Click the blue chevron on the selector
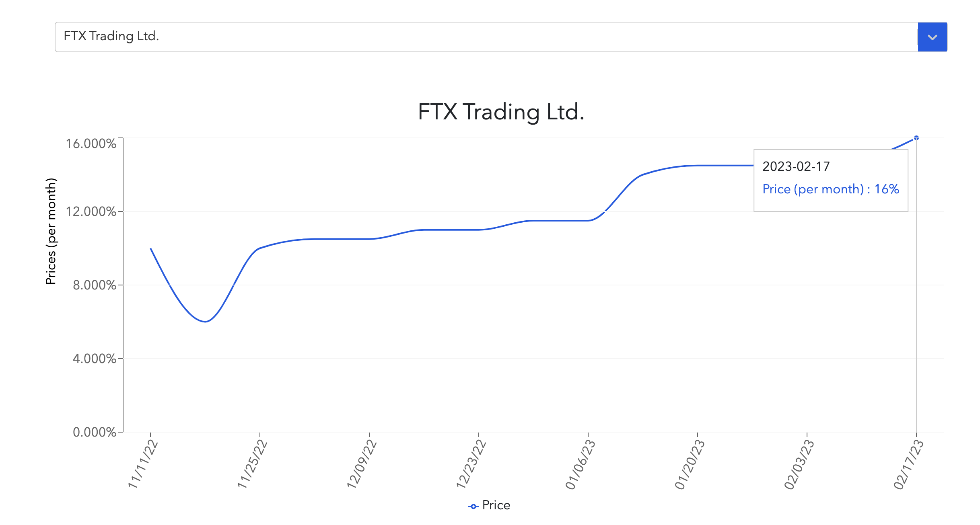Screen dimensions: 980x525 pyautogui.click(x=932, y=37)
